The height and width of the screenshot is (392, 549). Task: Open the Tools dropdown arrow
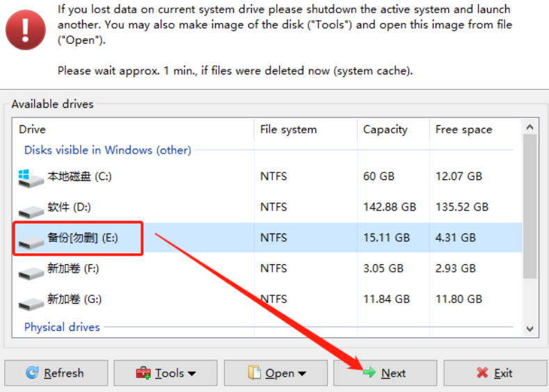191,374
